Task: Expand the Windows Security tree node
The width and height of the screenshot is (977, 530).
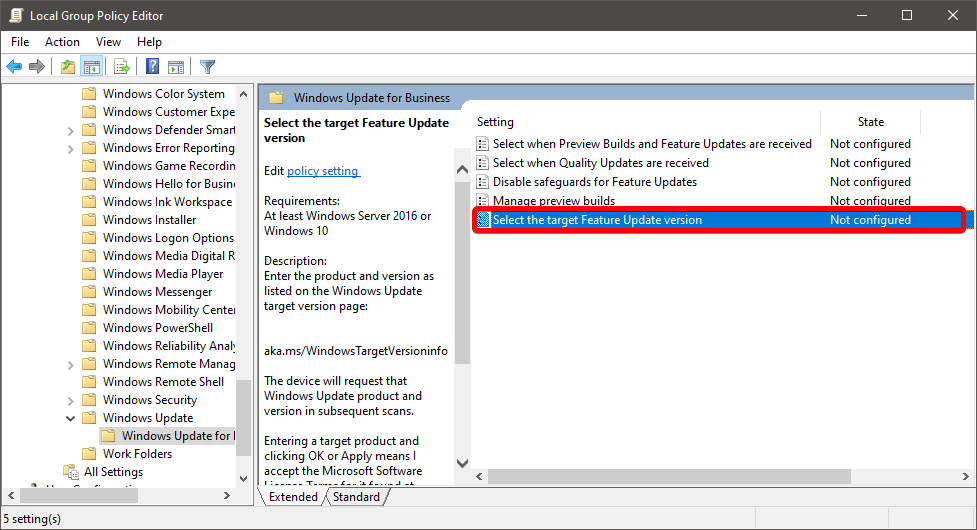Action: 70,400
